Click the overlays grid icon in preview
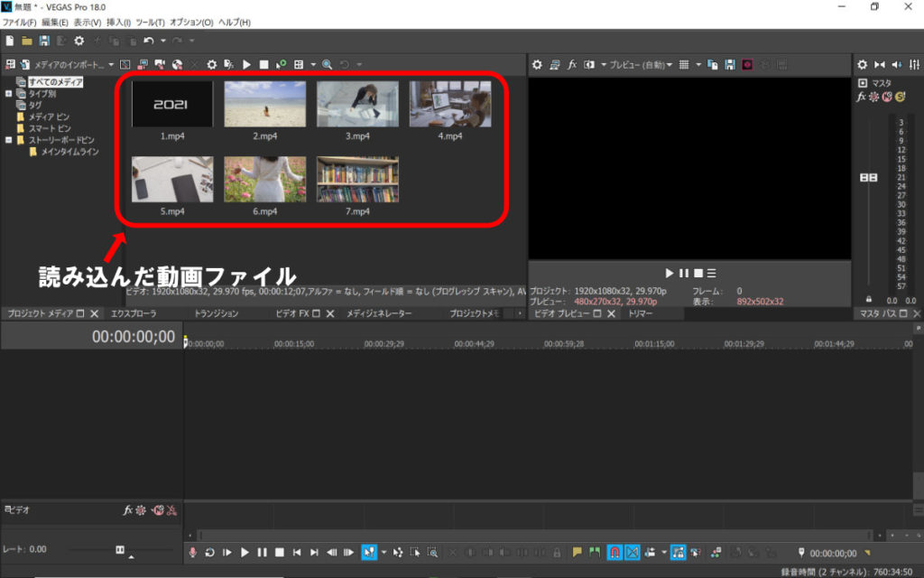 tap(684, 65)
